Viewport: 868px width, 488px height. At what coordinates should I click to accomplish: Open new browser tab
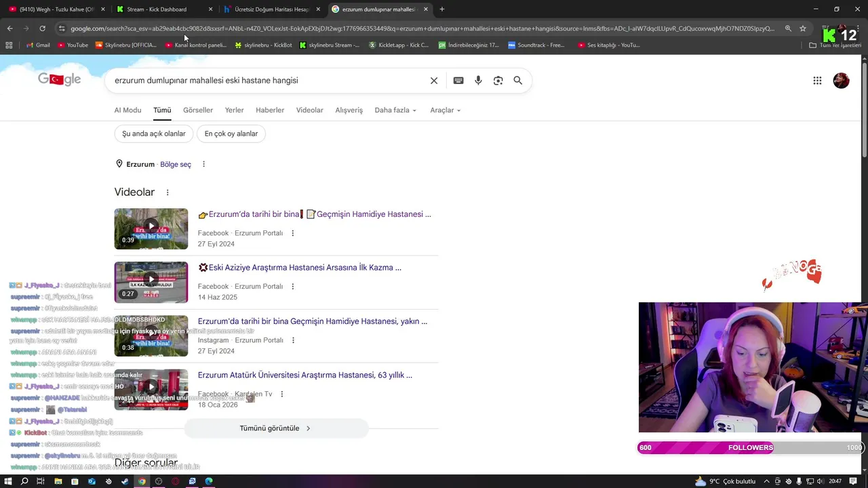pyautogui.click(x=442, y=9)
